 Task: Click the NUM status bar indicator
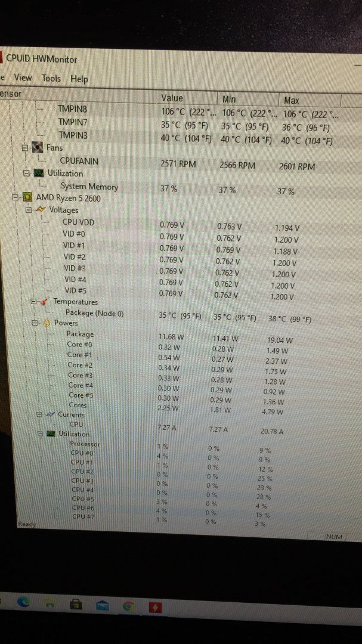coord(333,537)
